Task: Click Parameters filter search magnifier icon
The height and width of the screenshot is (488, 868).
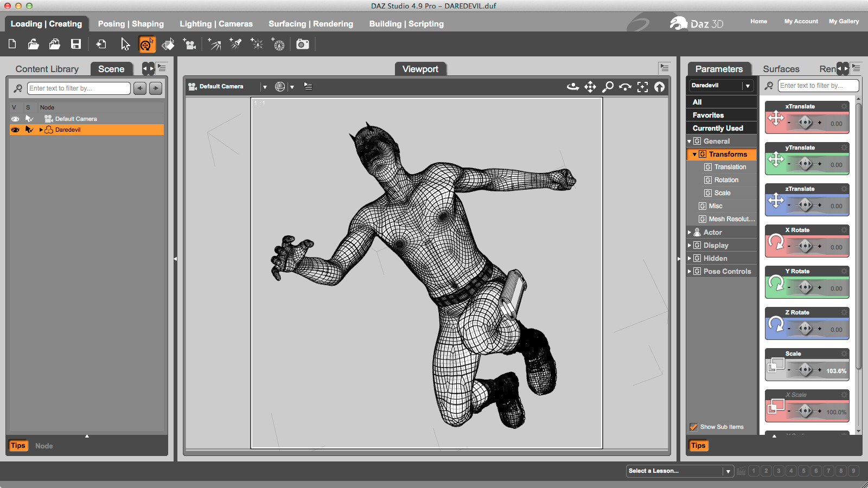Action: [x=769, y=86]
